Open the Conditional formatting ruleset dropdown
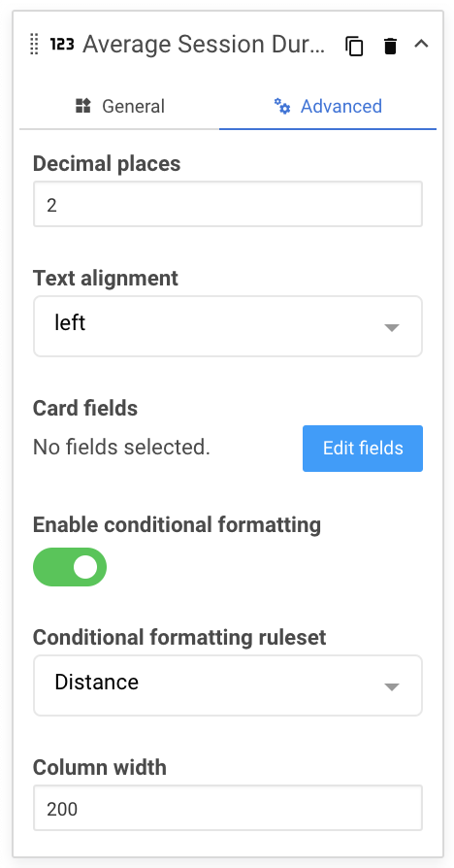 (x=228, y=685)
